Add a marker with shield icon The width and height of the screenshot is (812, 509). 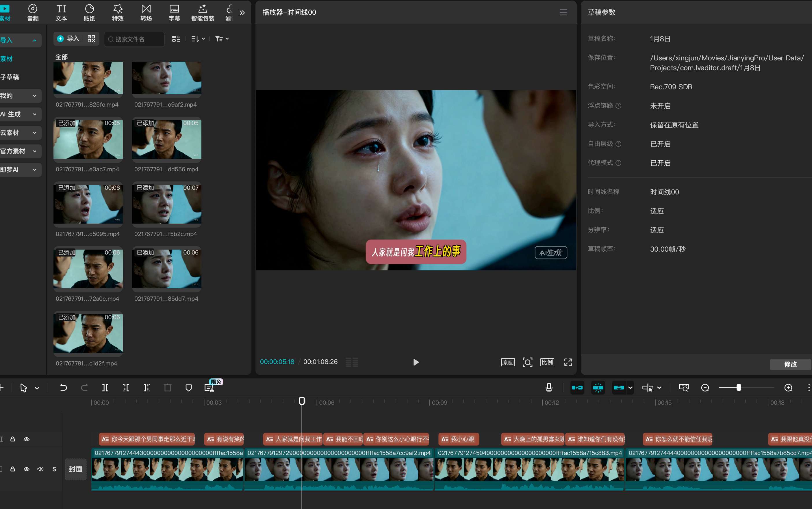(188, 388)
